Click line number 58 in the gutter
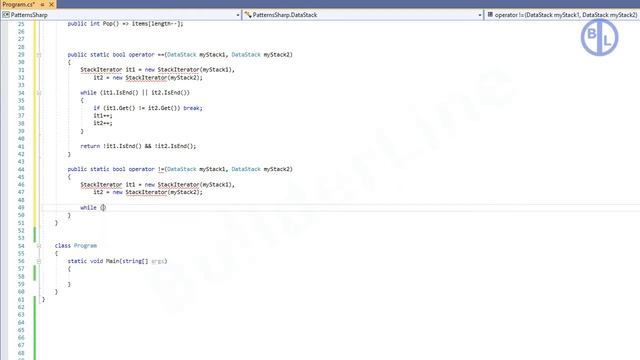Image resolution: width=640 pixels, height=360 pixels. click(x=21, y=276)
